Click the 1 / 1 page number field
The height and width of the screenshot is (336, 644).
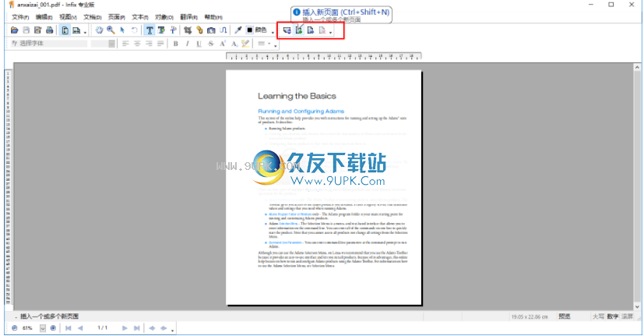(102, 327)
